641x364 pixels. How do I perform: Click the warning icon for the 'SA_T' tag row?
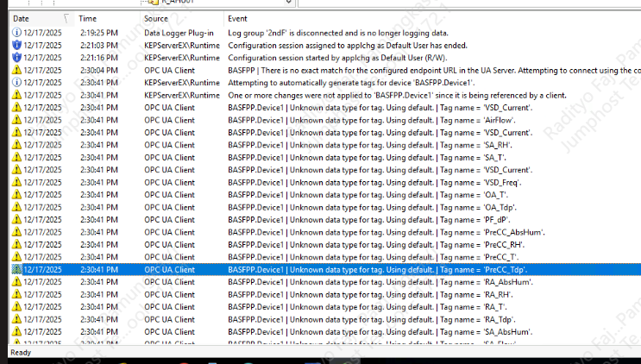(16, 157)
